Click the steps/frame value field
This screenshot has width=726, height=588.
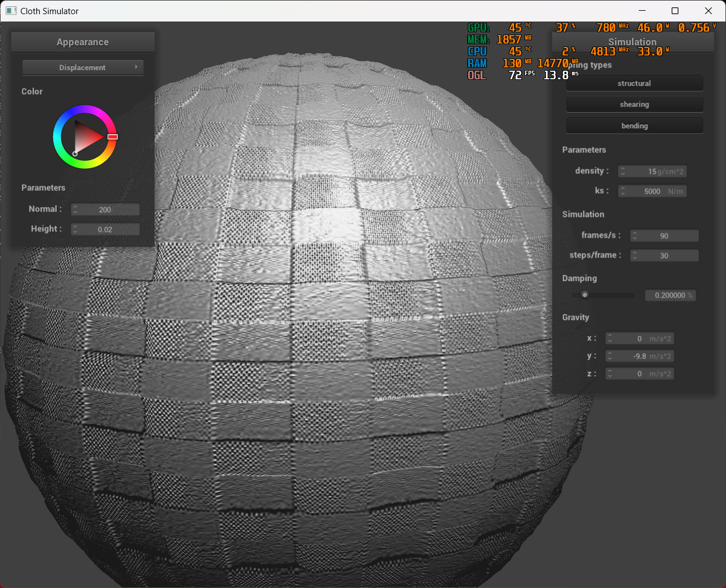click(x=664, y=256)
